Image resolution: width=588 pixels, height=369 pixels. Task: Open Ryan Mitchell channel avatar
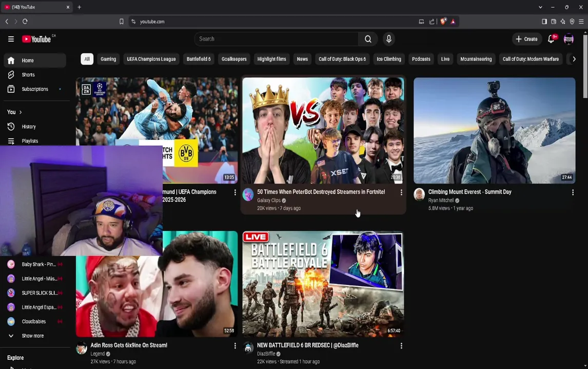pyautogui.click(x=419, y=195)
